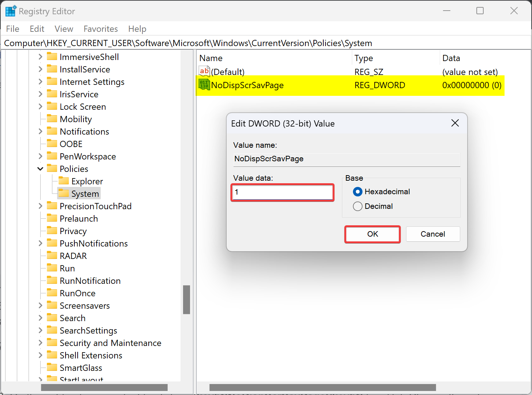Expand the Shell Extensions key
Image resolution: width=532 pixels, height=395 pixels.
[x=40, y=355]
